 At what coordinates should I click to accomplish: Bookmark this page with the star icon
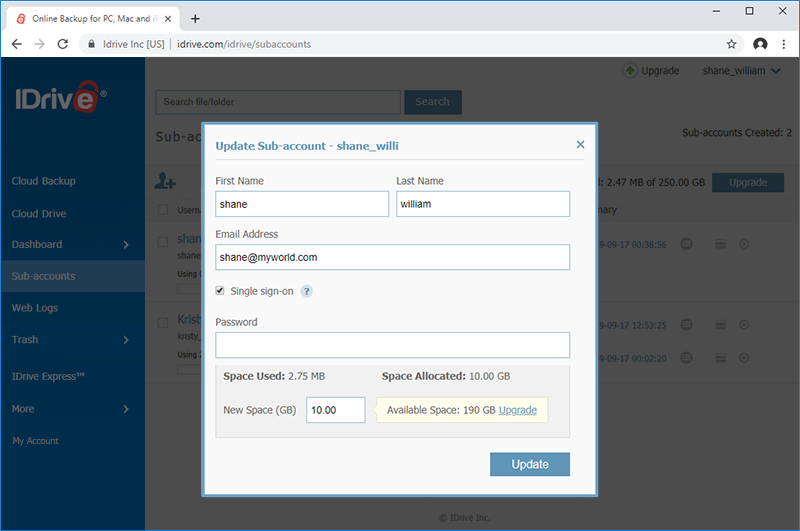click(731, 44)
